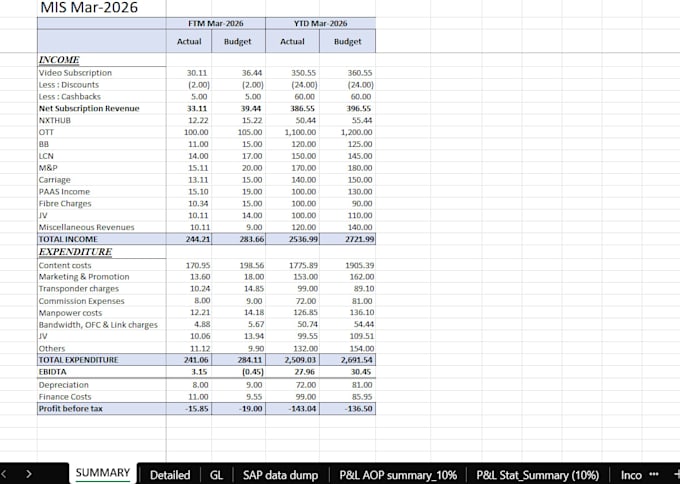Select the EXPENDITURE section heading
Viewport: 680px width, 484px height.
pyautogui.click(x=75, y=252)
